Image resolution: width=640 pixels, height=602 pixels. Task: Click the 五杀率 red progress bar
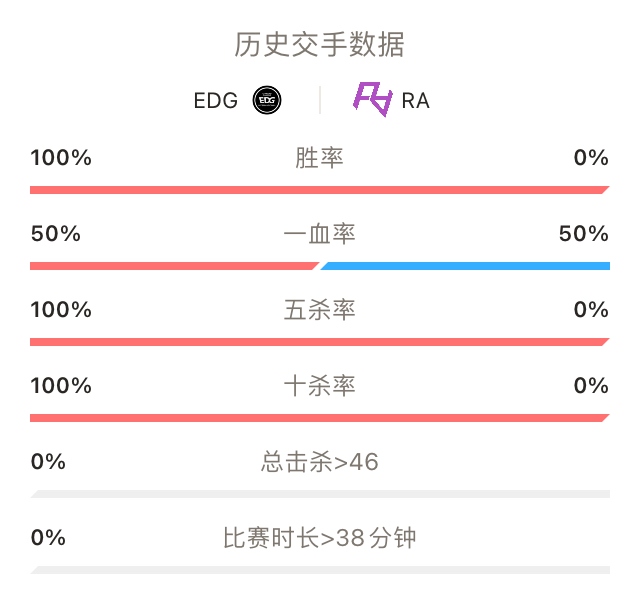tap(320, 342)
